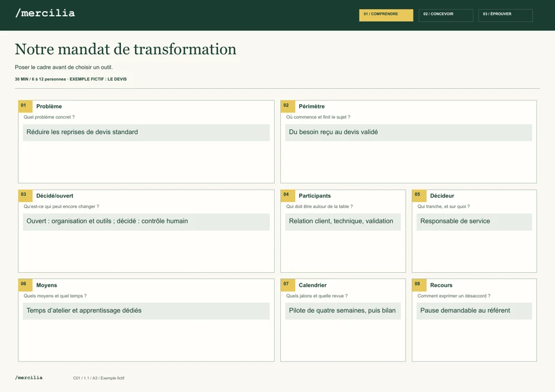555x392 pixels.
Task: Select the yellow 02 badge of Périmètre
Action: [287, 106]
